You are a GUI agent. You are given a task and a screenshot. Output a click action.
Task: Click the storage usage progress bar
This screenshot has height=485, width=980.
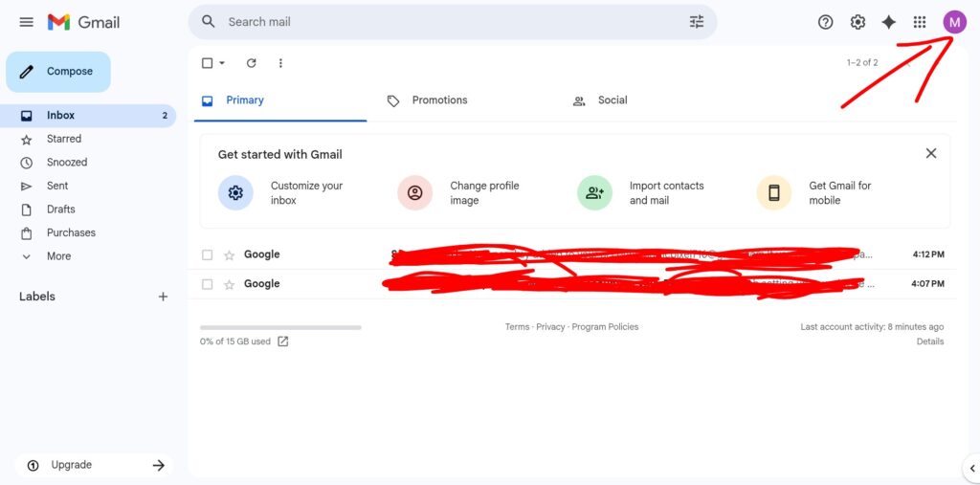point(280,327)
